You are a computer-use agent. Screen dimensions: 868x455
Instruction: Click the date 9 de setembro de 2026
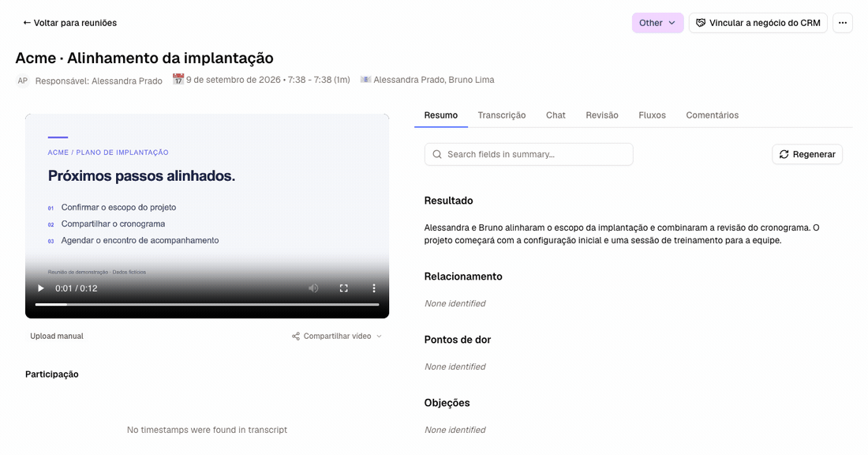pyautogui.click(x=233, y=80)
